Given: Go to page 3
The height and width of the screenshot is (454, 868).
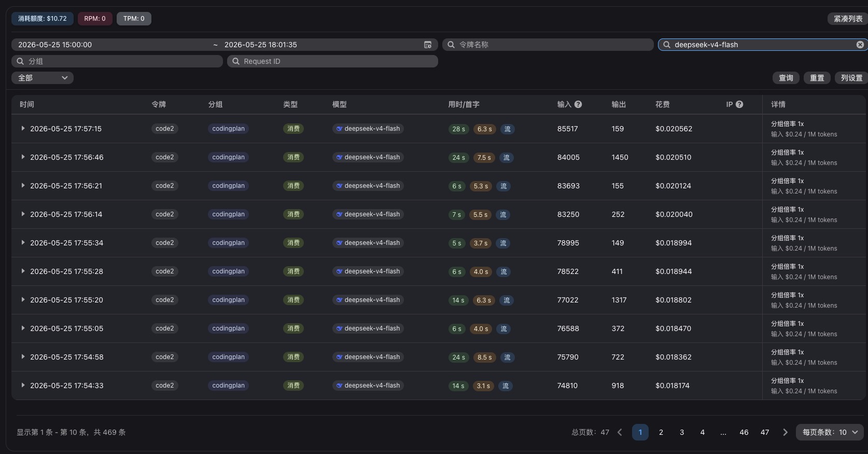Looking at the screenshot, I should click(682, 432).
